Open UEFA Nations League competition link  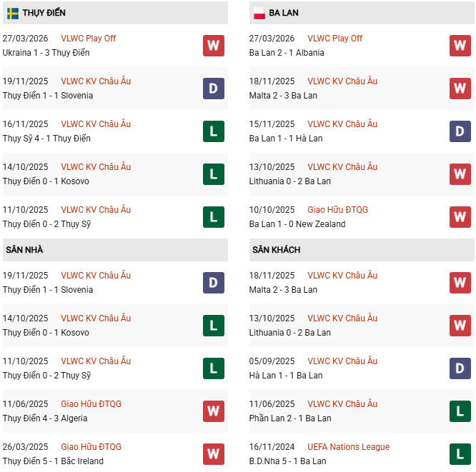(x=348, y=447)
